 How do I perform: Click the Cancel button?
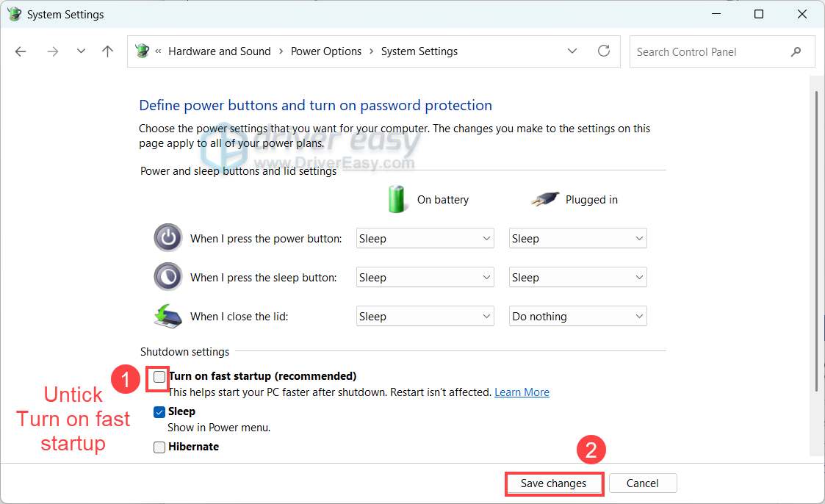coord(642,483)
